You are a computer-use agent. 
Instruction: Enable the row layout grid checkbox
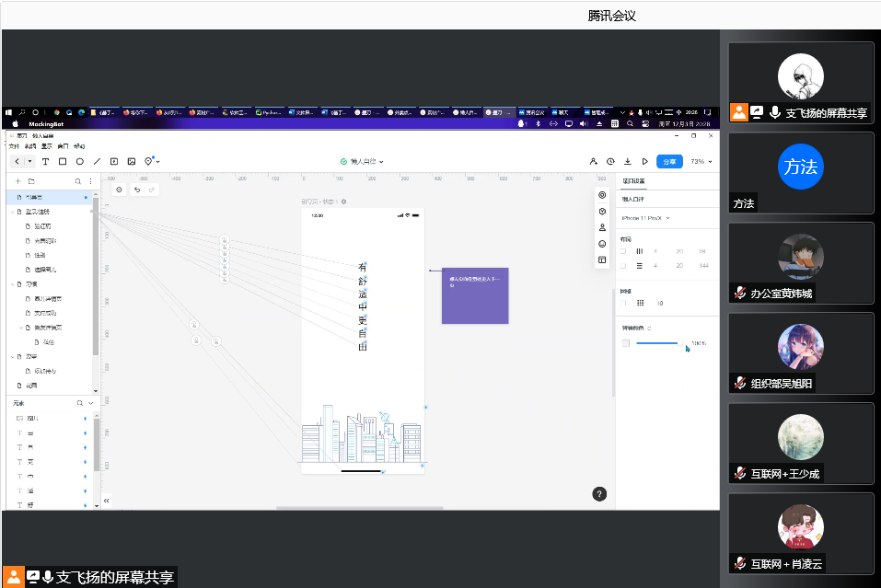(x=623, y=266)
